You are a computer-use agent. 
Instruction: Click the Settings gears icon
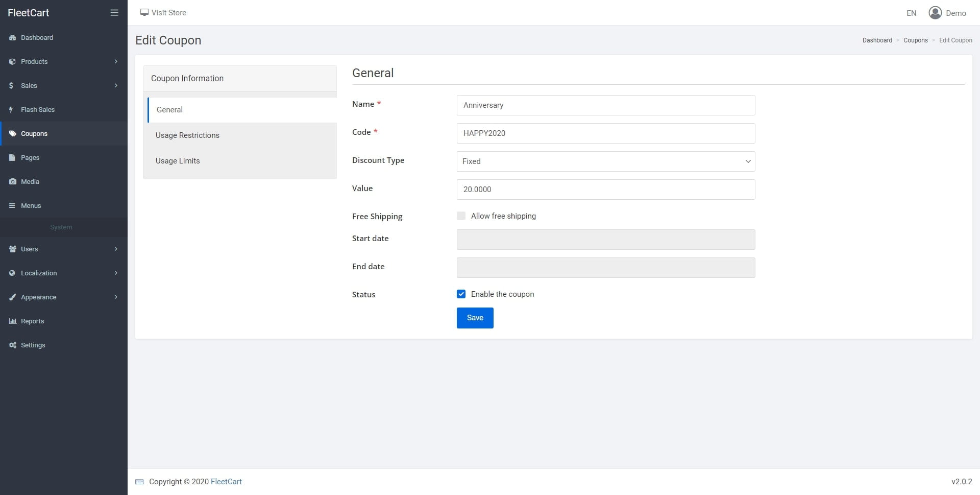(x=13, y=345)
